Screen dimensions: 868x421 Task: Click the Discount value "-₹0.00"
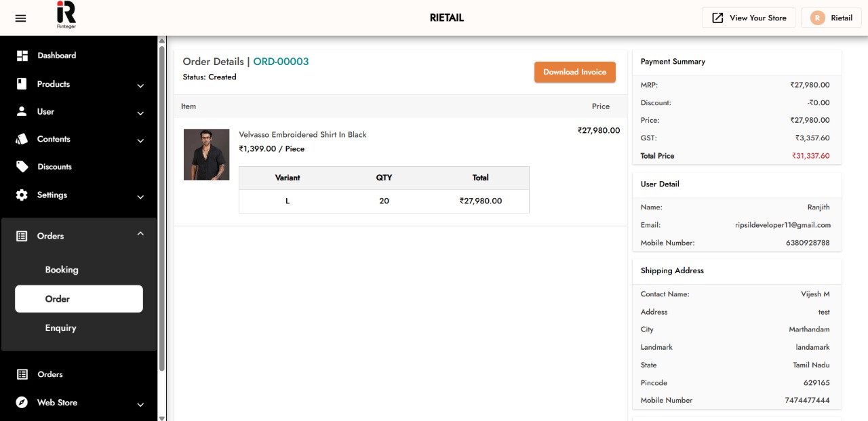click(x=818, y=103)
